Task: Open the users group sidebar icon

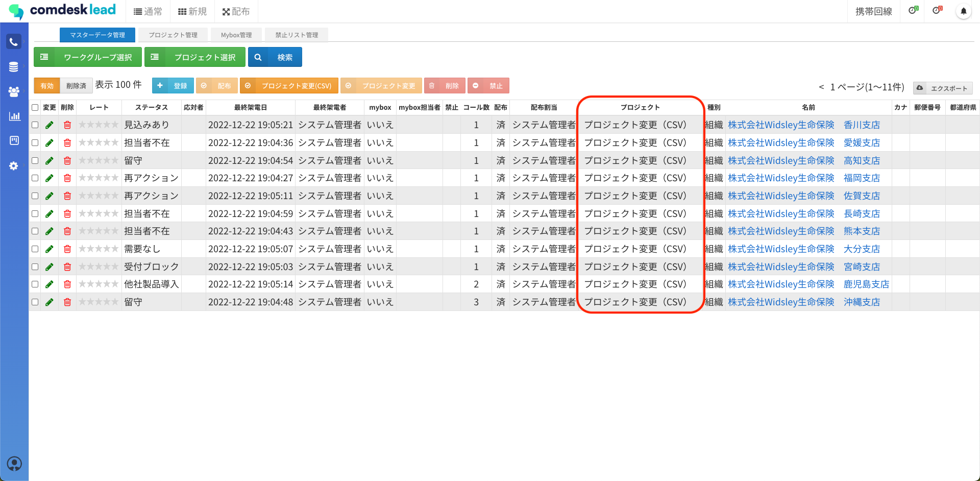Action: [14, 91]
